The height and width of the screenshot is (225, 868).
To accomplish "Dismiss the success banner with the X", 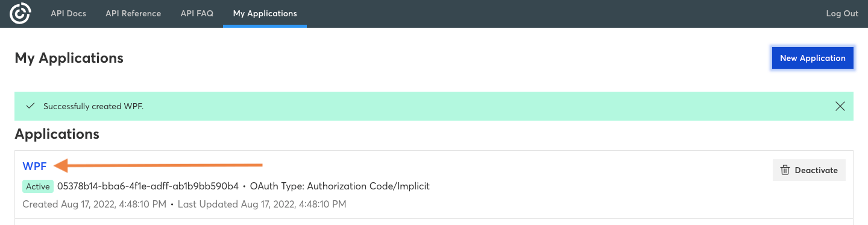I will tap(840, 106).
